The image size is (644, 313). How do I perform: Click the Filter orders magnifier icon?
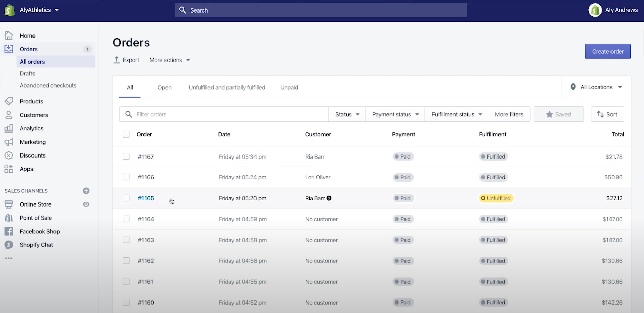(x=129, y=114)
